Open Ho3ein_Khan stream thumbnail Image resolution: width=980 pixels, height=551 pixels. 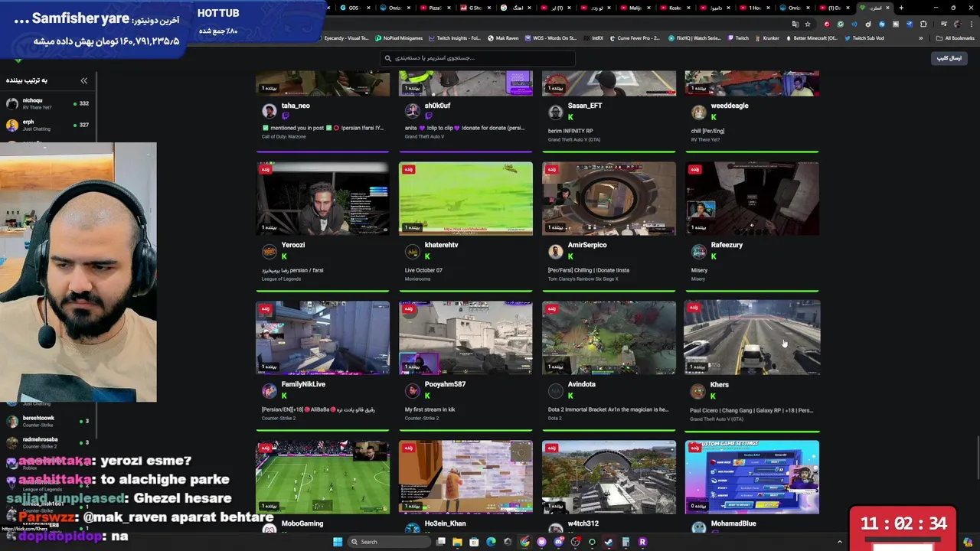(465, 477)
